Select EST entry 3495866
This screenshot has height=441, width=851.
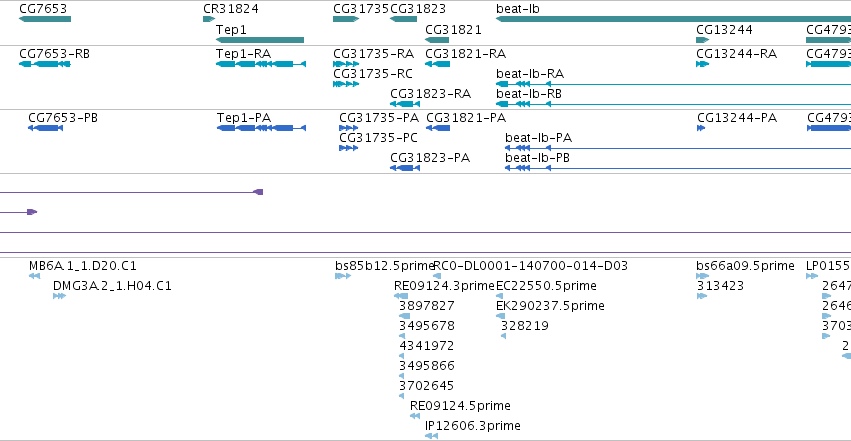(401, 376)
